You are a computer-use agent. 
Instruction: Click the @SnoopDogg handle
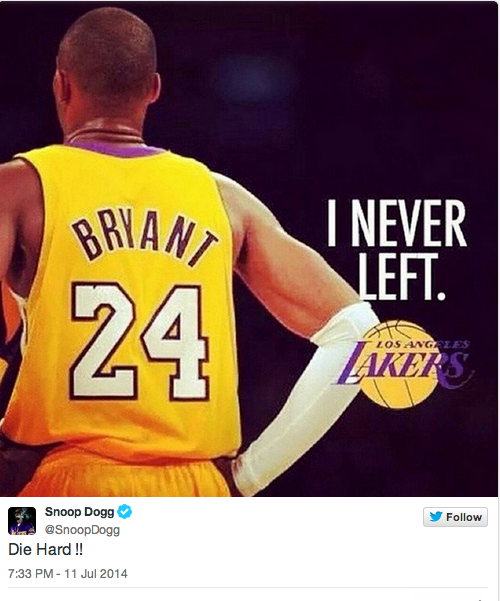coord(82,530)
